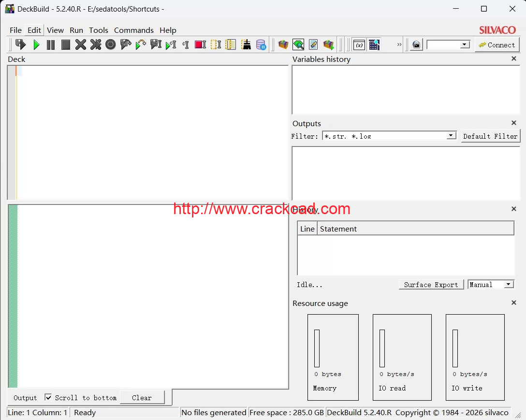Screen dimensions: 526x420
Task: Click the Memory usage bar
Action: [317, 348]
